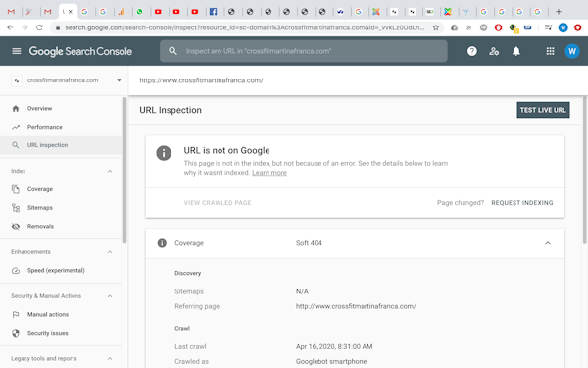Open the W account avatar in Search Console
Image resolution: width=588 pixels, height=368 pixels.
click(x=572, y=51)
